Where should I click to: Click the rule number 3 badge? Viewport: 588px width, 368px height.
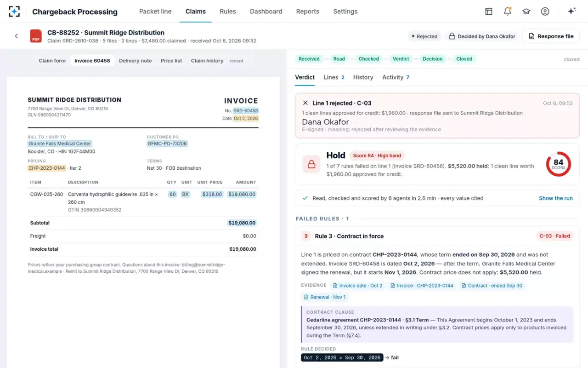[x=306, y=236]
